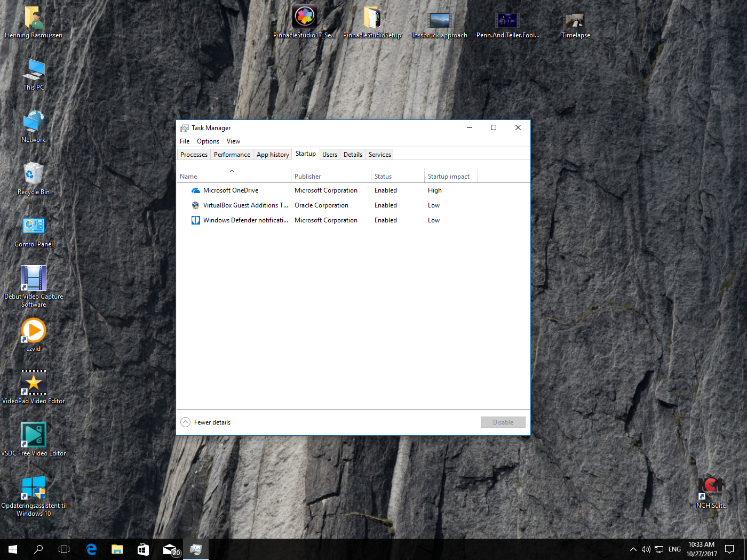Expand the system tray hidden icons
This screenshot has height=560, width=747.
point(633,549)
